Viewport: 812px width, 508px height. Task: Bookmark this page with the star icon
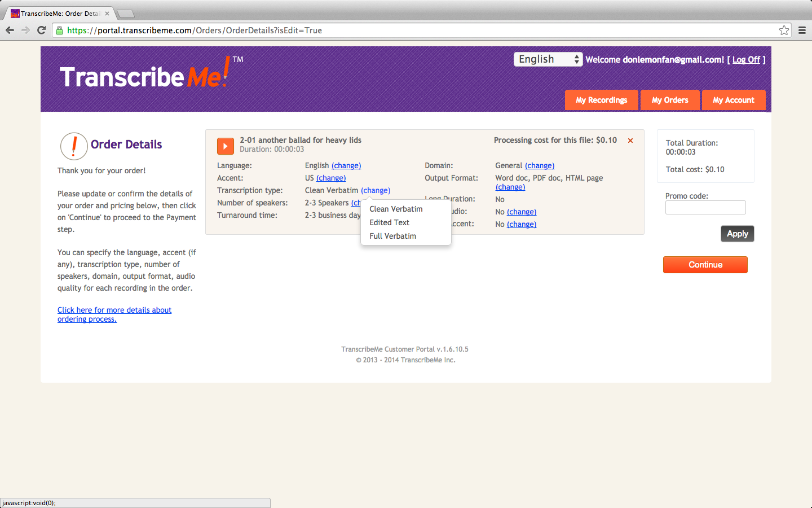coord(784,30)
